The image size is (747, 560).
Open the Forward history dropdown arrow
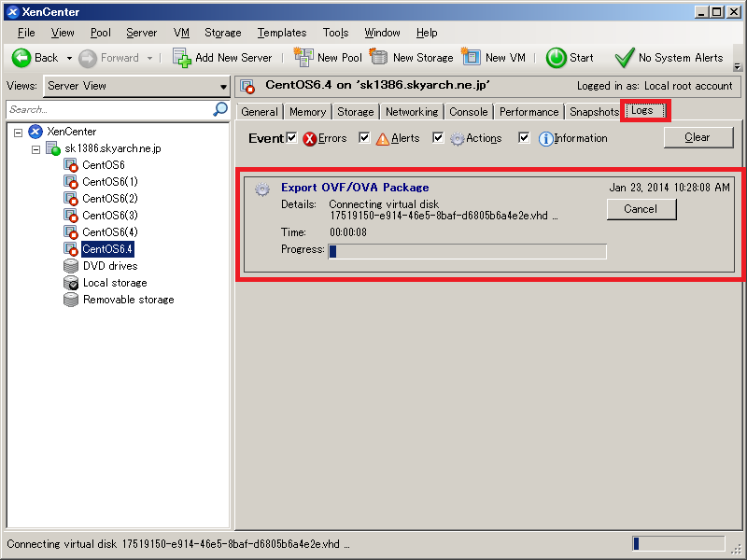(x=149, y=58)
